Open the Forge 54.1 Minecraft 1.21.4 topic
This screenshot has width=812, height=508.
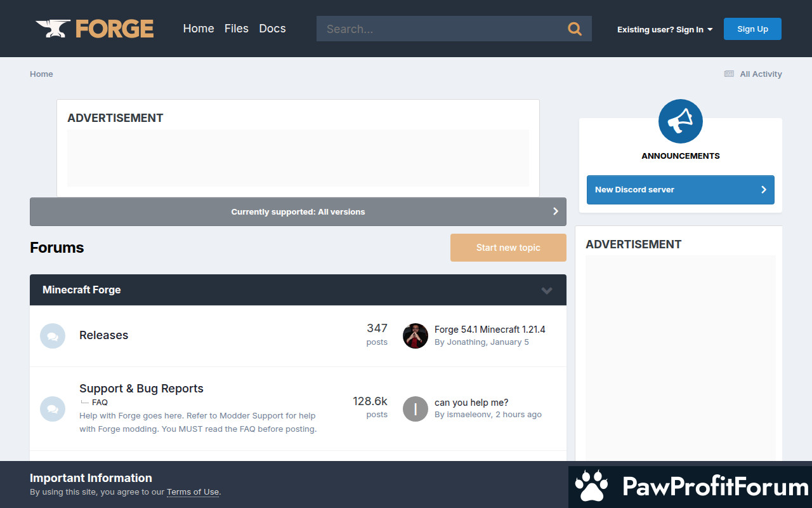[490, 330]
